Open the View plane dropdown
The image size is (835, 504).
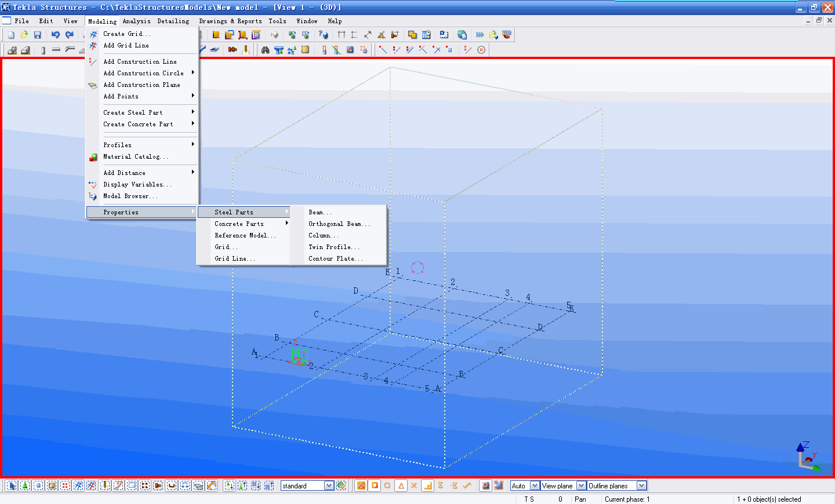pos(581,485)
